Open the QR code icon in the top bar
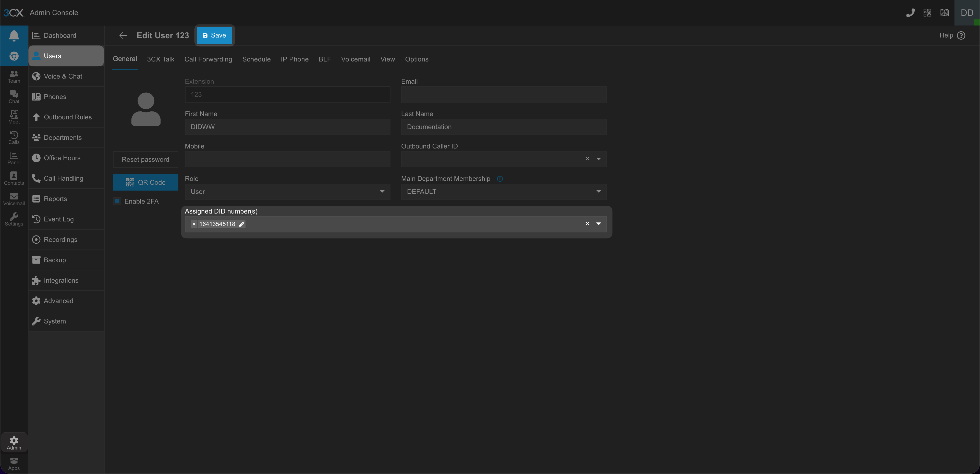Viewport: 980px width, 474px height. [x=927, y=13]
